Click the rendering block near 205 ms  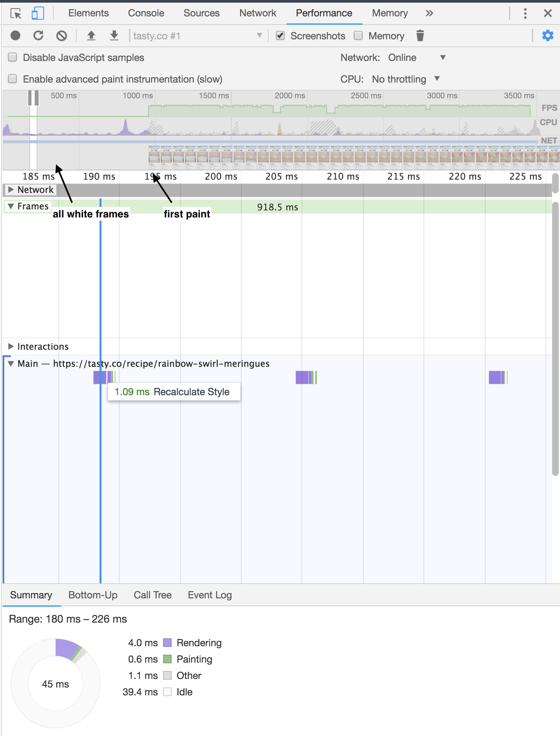(x=302, y=378)
